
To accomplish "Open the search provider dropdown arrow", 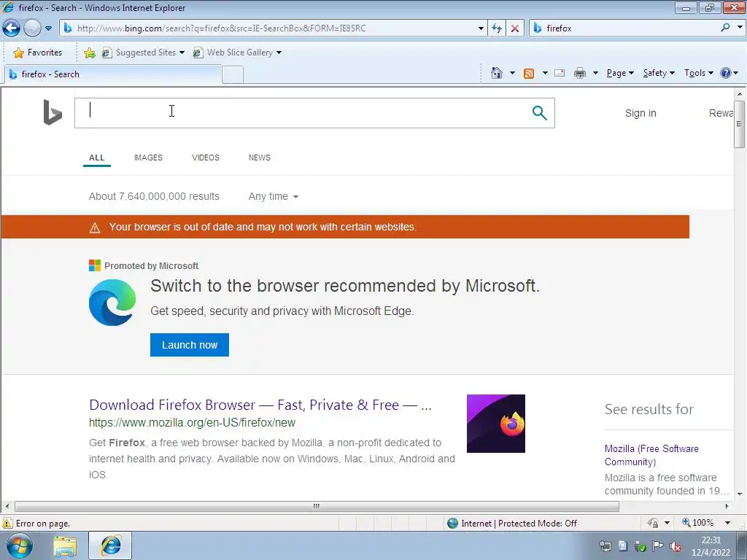I will (x=740, y=28).
